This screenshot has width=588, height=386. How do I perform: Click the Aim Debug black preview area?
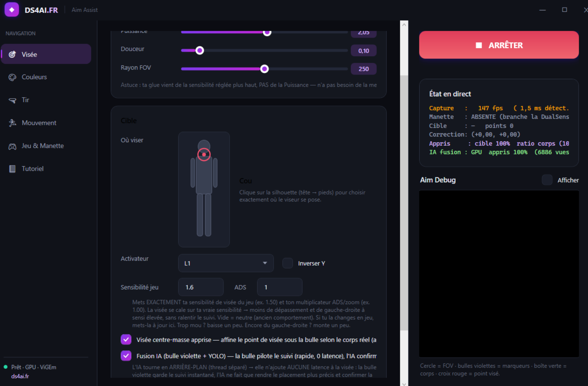click(x=499, y=274)
